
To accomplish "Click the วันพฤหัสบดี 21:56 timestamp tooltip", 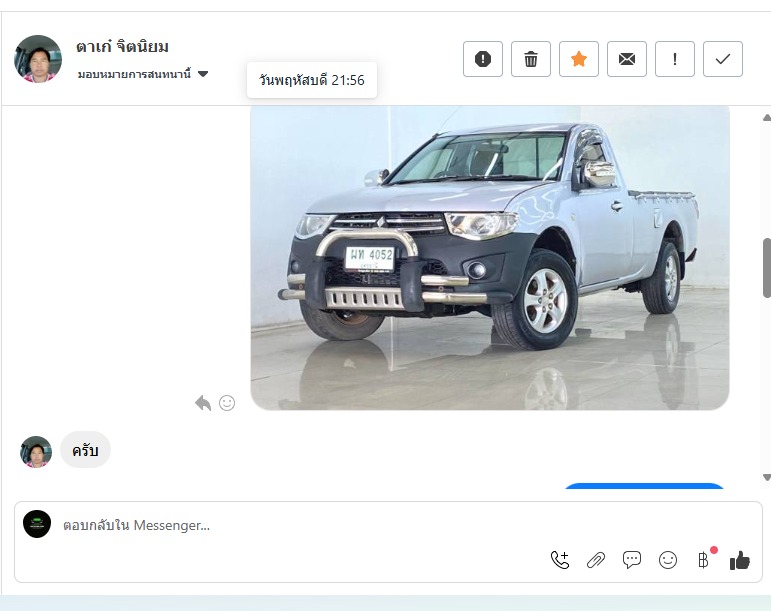I will (312, 80).
